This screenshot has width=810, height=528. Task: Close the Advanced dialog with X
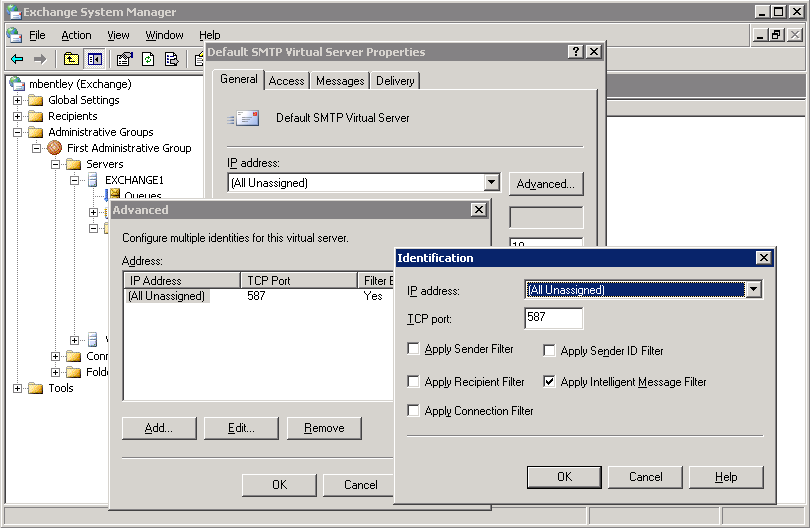479,209
